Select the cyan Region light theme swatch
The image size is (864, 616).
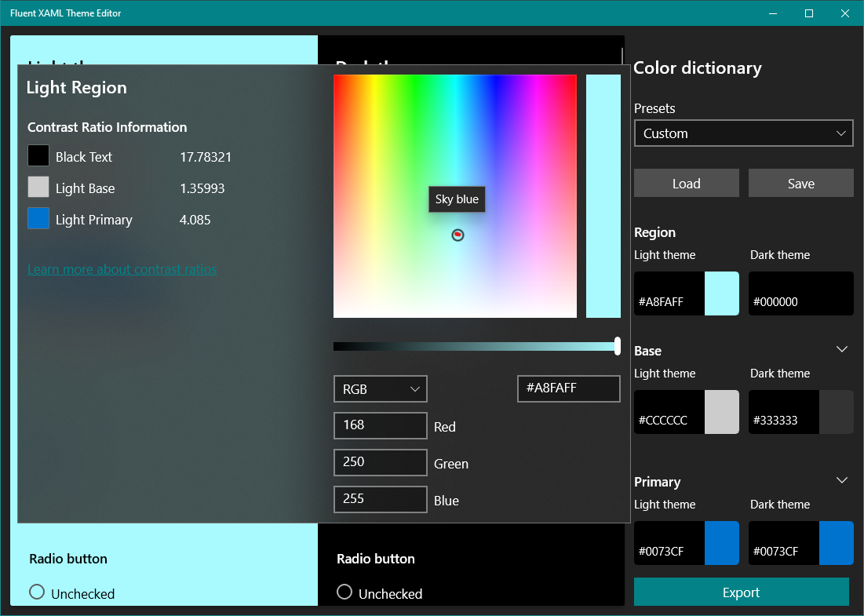tap(722, 293)
